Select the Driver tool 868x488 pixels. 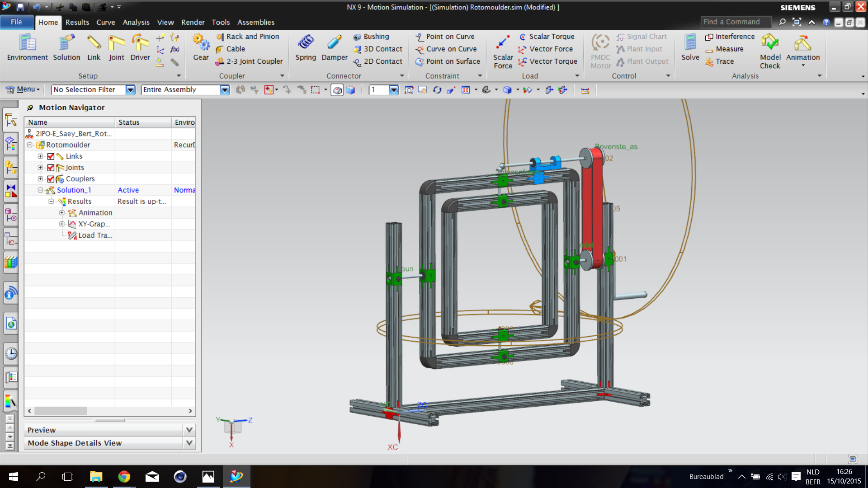coord(140,48)
